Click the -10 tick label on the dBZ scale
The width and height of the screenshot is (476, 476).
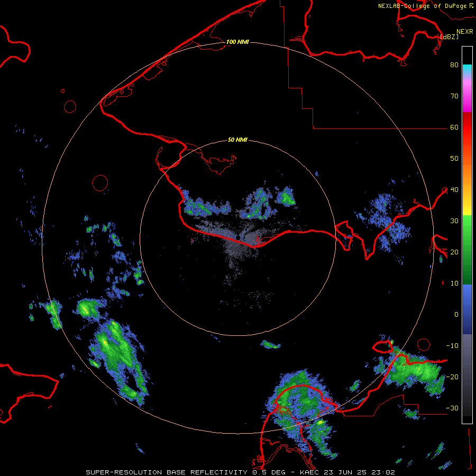click(x=452, y=346)
